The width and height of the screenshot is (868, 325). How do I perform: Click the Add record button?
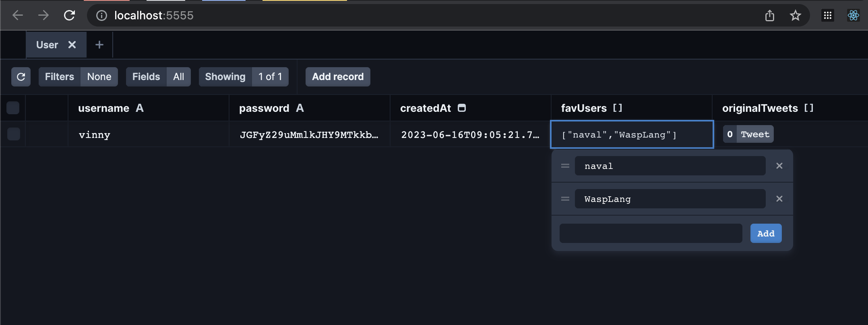pyautogui.click(x=337, y=77)
